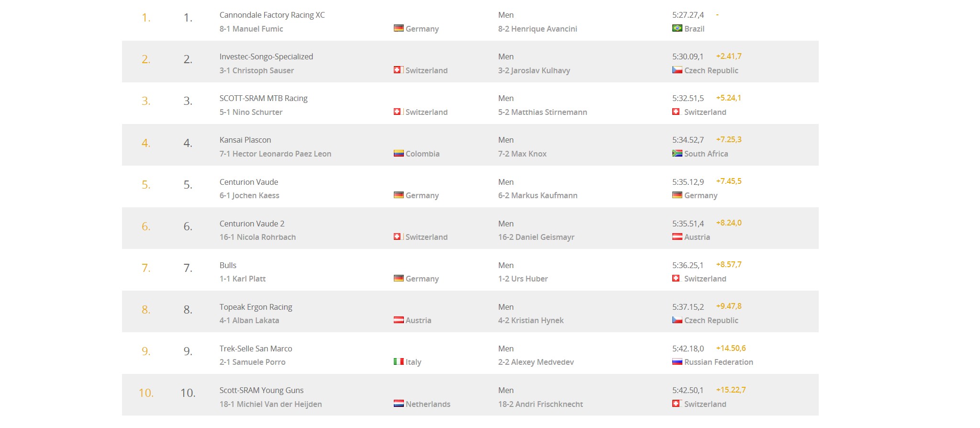Click the Germany flag beside Manuel Fumic
The width and height of the screenshot is (980, 428).
pyautogui.click(x=398, y=28)
